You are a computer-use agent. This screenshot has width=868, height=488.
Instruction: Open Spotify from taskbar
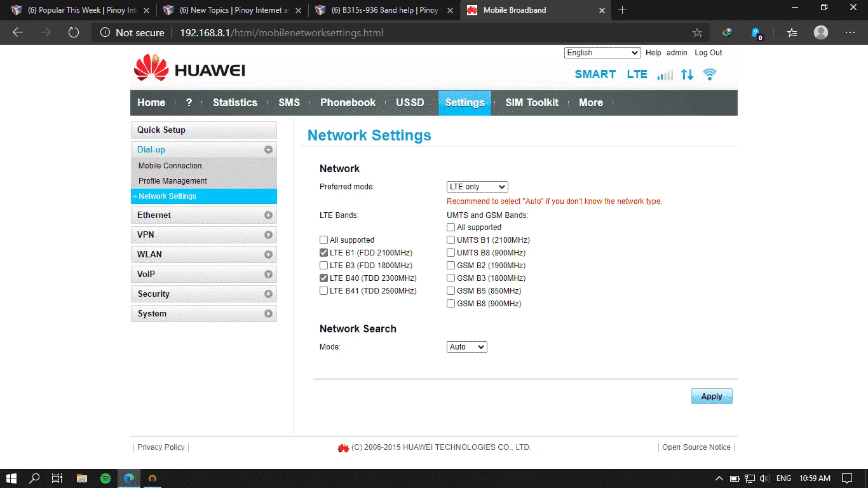[105, 478]
